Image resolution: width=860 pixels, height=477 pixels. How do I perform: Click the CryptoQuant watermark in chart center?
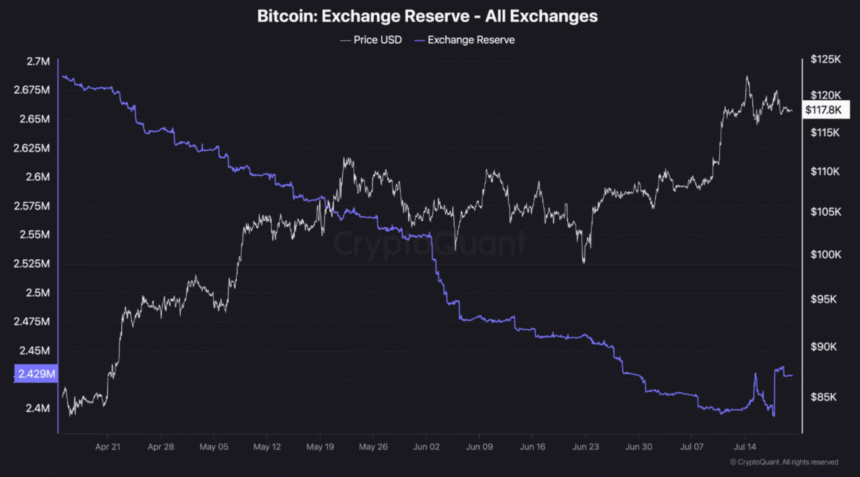point(429,243)
